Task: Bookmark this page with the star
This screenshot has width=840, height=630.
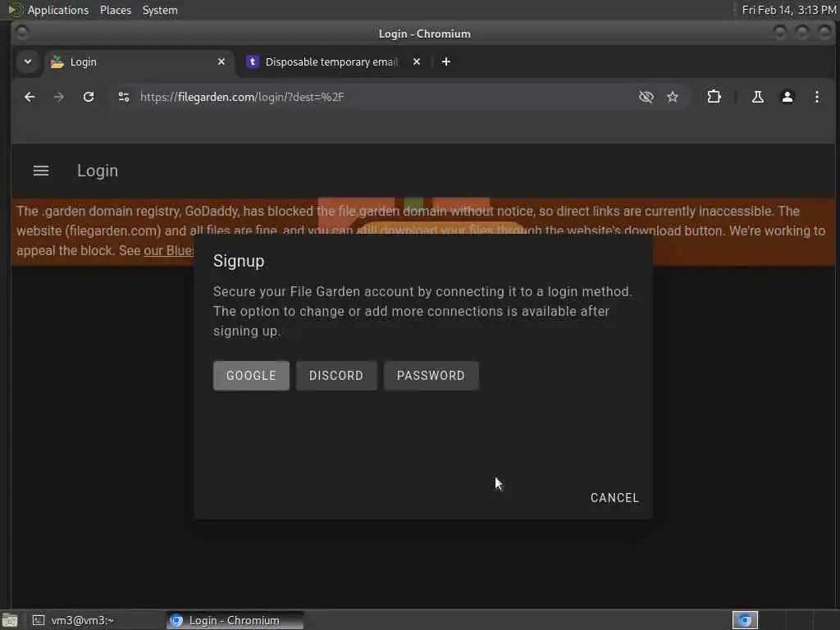Action: 673,97
